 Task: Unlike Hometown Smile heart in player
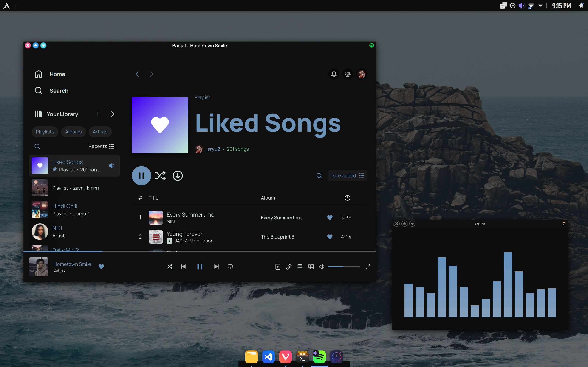(101, 267)
